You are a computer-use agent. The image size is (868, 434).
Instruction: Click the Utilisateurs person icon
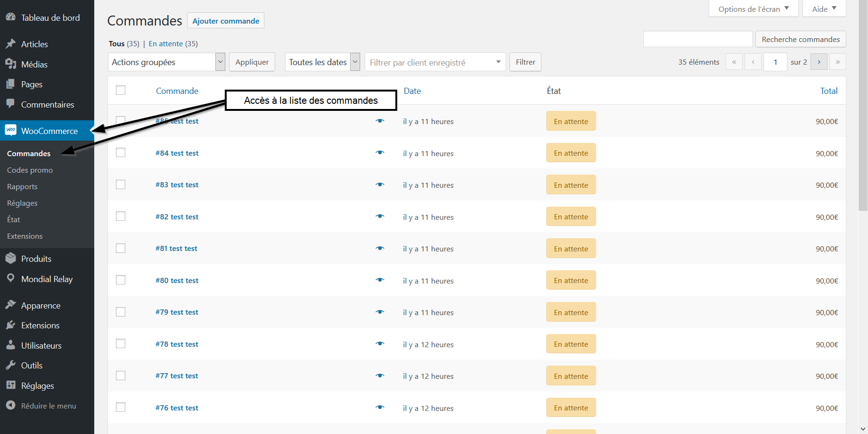click(10, 345)
